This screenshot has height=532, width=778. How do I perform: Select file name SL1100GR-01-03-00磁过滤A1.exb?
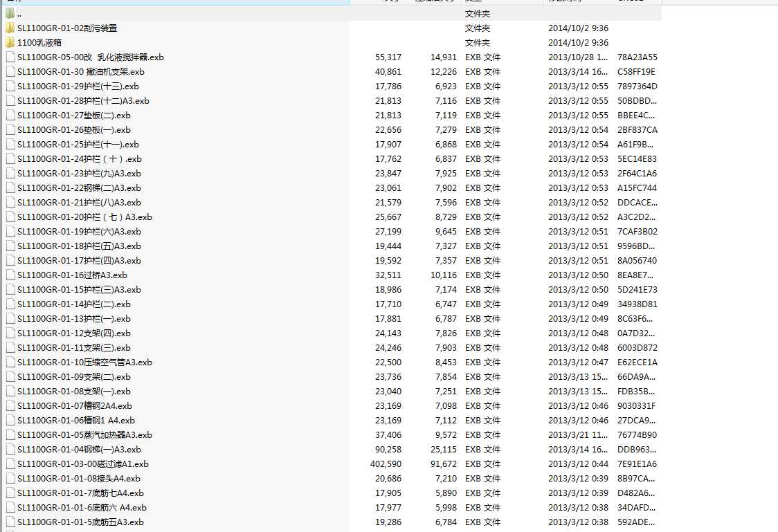83,464
